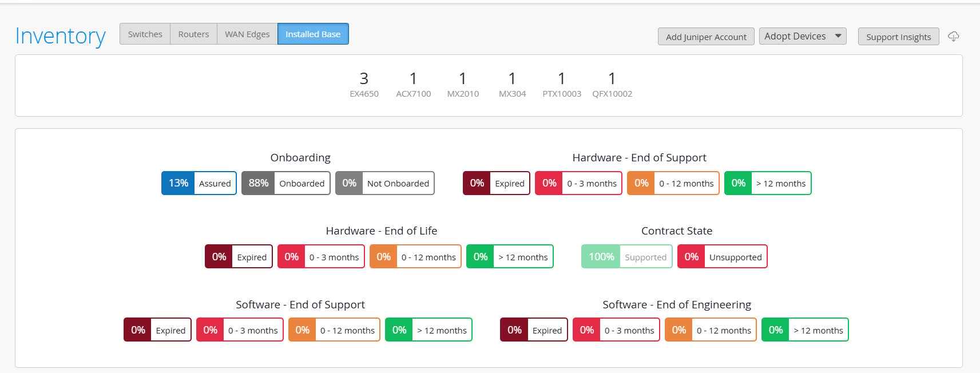The width and height of the screenshot is (980, 373).
Task: Click the Installed Base tab
Action: point(313,34)
